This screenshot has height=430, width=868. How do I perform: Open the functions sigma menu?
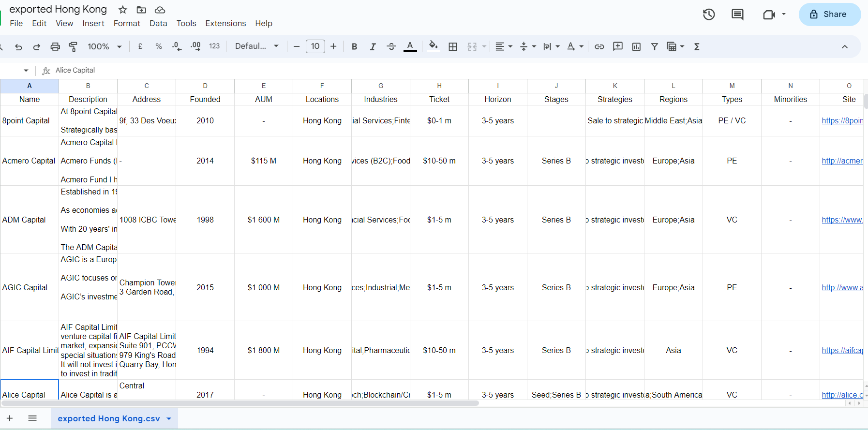click(697, 46)
